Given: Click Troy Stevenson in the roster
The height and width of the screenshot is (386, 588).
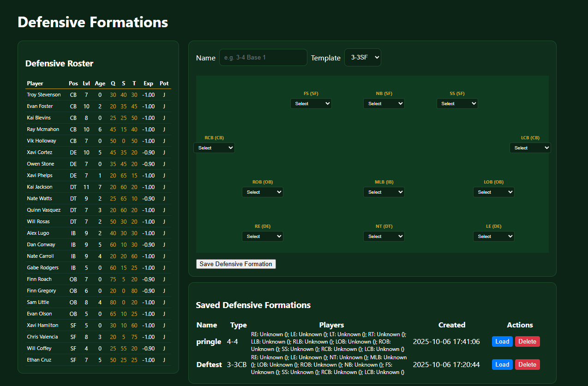Looking at the screenshot, I should click(44, 95).
